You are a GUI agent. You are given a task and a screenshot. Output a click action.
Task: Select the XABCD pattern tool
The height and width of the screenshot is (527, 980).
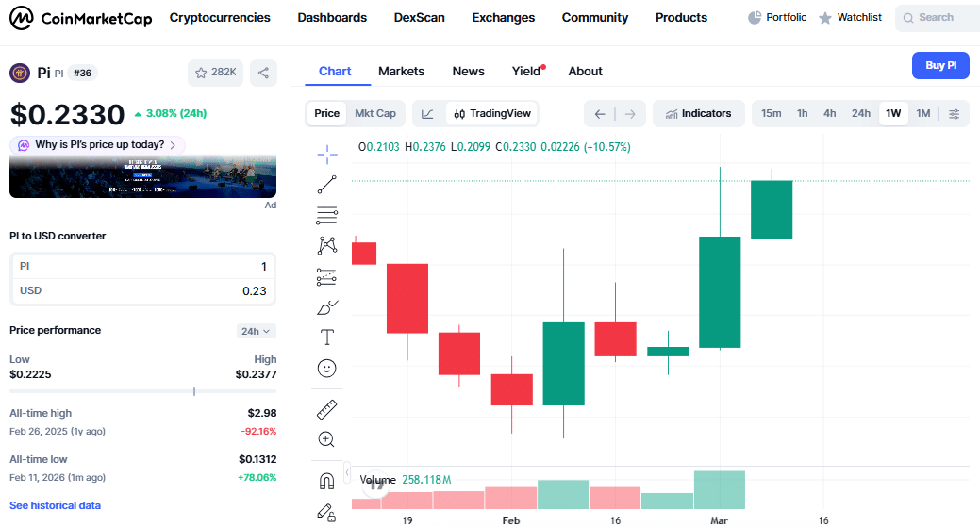tap(327, 245)
